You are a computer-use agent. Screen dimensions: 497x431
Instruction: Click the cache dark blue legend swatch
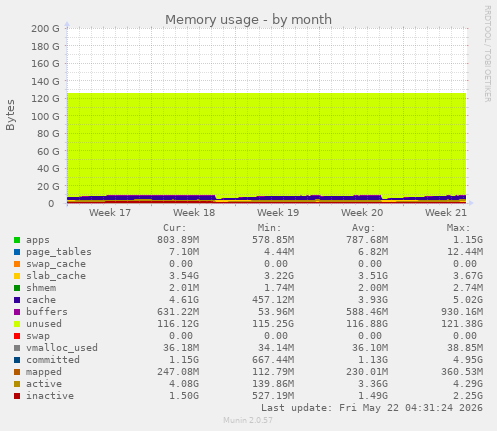(17, 300)
